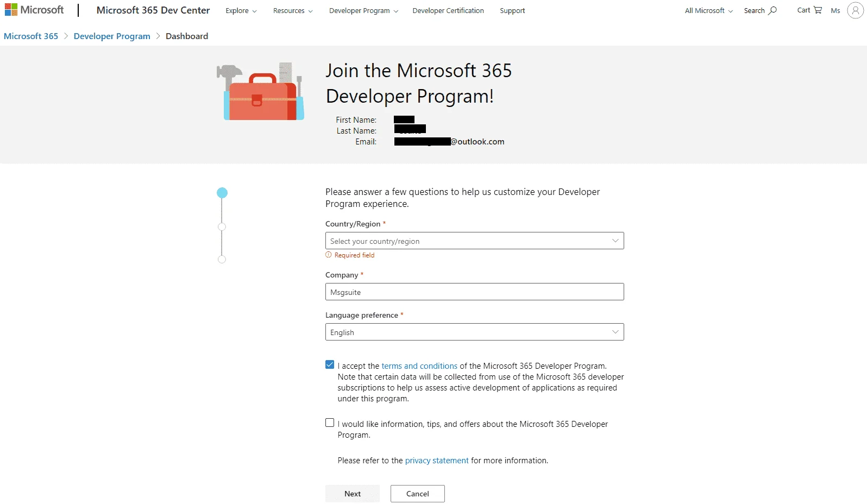Viewport: 867px width, 504px height.
Task: Expand the All Microsoft menu
Action: [x=708, y=10]
